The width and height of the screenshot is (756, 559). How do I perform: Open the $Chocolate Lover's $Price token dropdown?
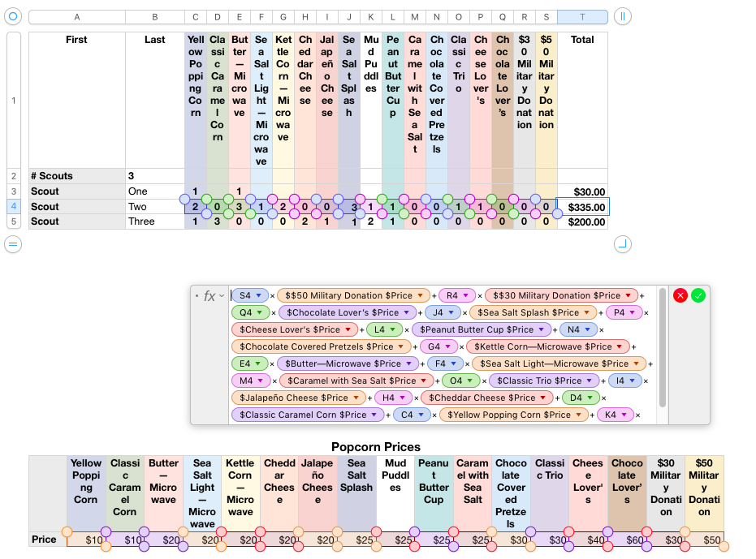[407, 312]
